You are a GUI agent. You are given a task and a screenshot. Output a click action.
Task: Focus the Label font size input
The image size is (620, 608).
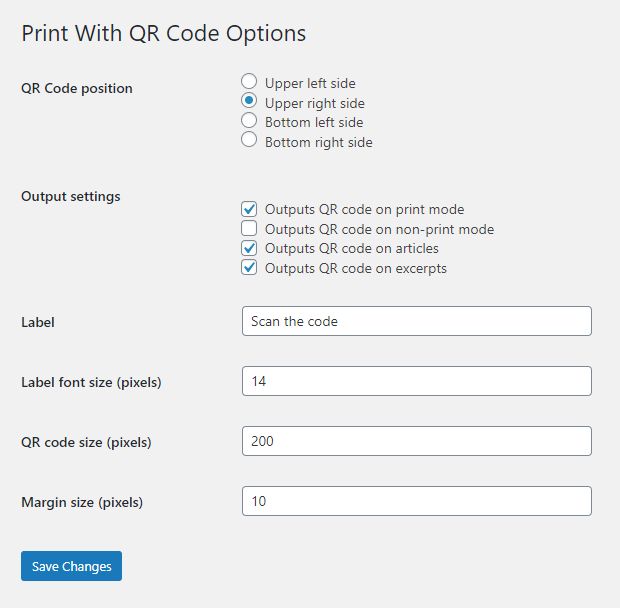(x=416, y=381)
